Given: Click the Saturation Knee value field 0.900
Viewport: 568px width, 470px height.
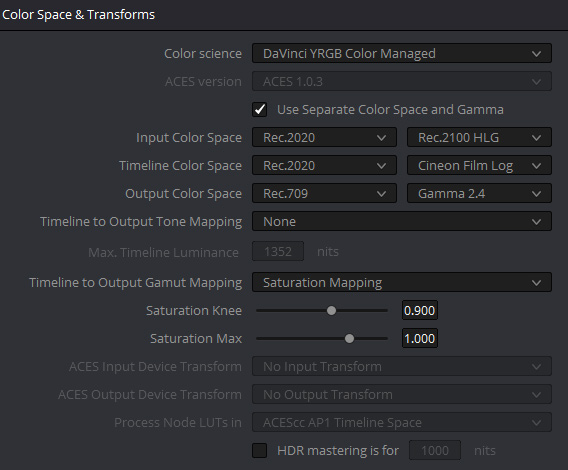Looking at the screenshot, I should click(420, 311).
